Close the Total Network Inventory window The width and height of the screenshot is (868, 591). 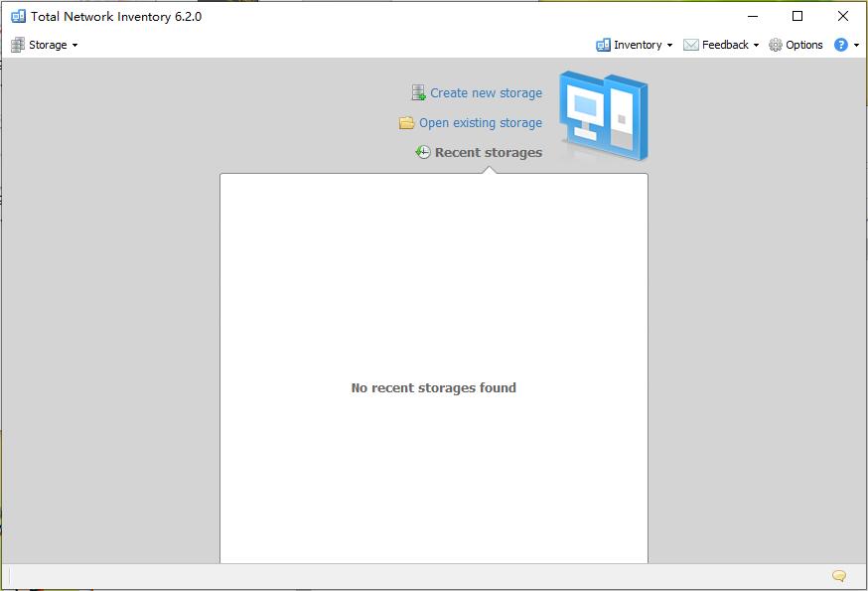click(842, 16)
